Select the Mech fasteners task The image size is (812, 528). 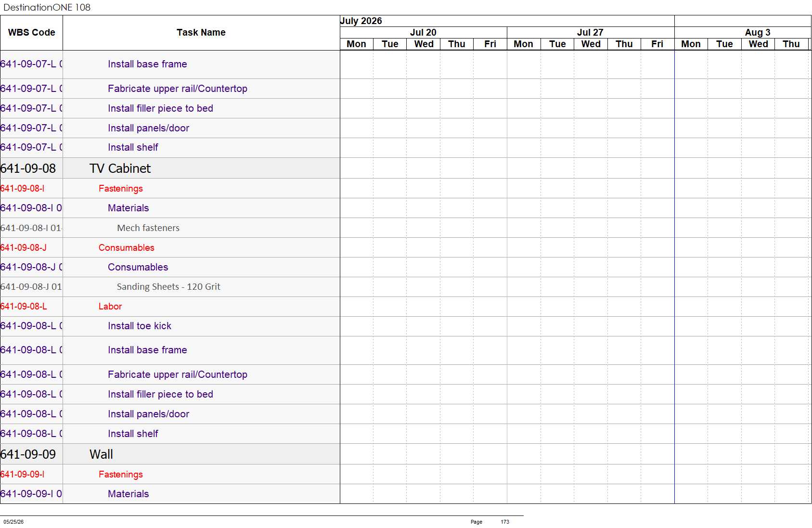tap(148, 228)
